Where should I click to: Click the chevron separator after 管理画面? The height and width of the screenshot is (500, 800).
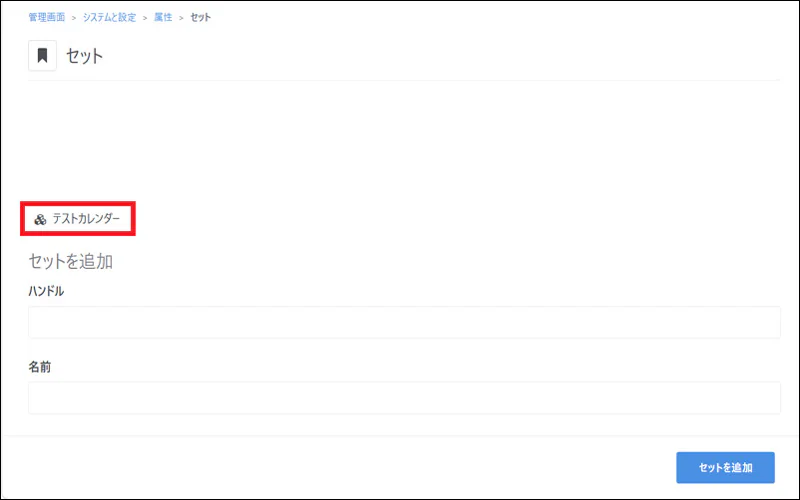74,18
